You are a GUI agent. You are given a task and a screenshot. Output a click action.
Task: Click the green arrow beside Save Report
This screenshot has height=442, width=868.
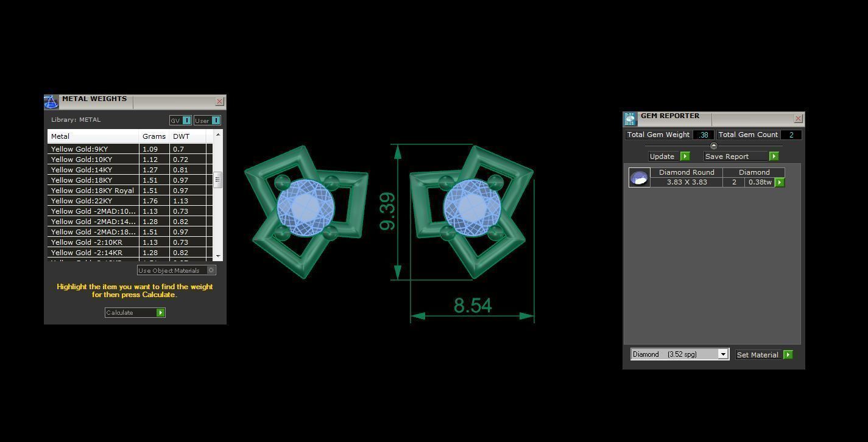[x=774, y=156]
